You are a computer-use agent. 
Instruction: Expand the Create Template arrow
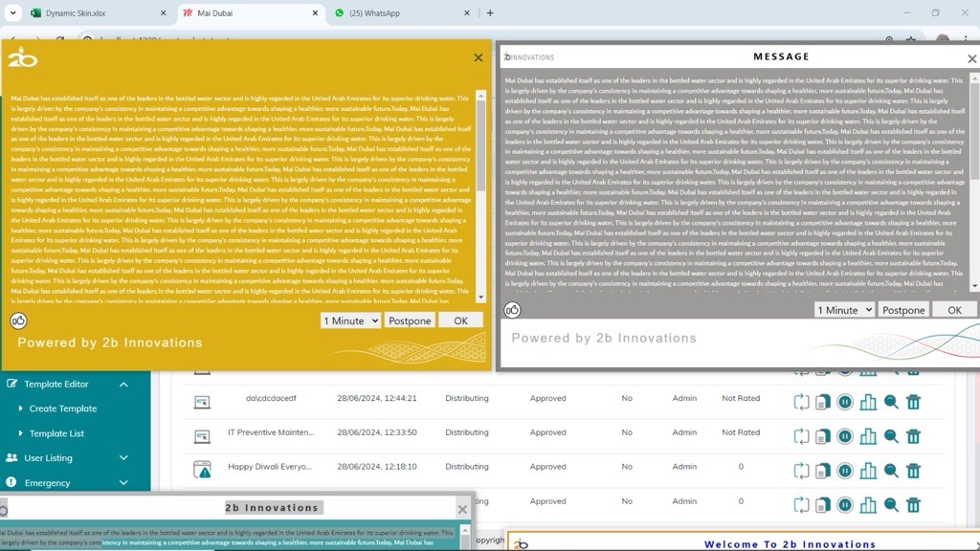coord(21,408)
